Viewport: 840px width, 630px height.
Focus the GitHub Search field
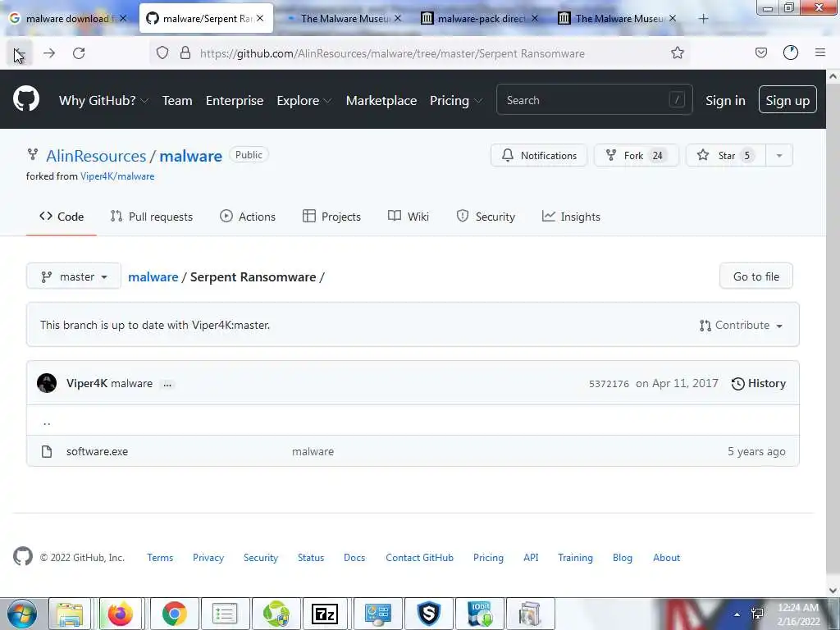[x=594, y=99]
